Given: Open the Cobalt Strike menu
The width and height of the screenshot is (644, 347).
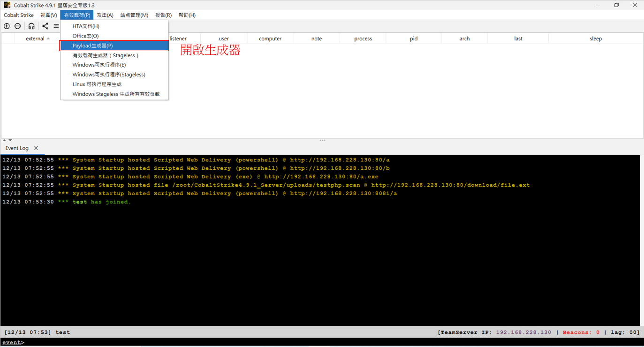Looking at the screenshot, I should pyautogui.click(x=19, y=15).
